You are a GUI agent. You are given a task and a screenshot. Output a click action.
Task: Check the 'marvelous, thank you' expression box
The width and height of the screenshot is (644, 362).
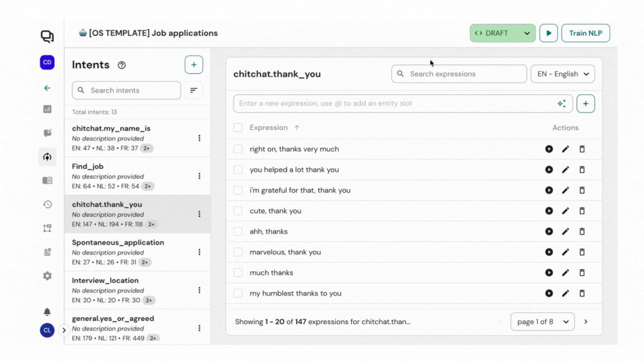coord(238,252)
